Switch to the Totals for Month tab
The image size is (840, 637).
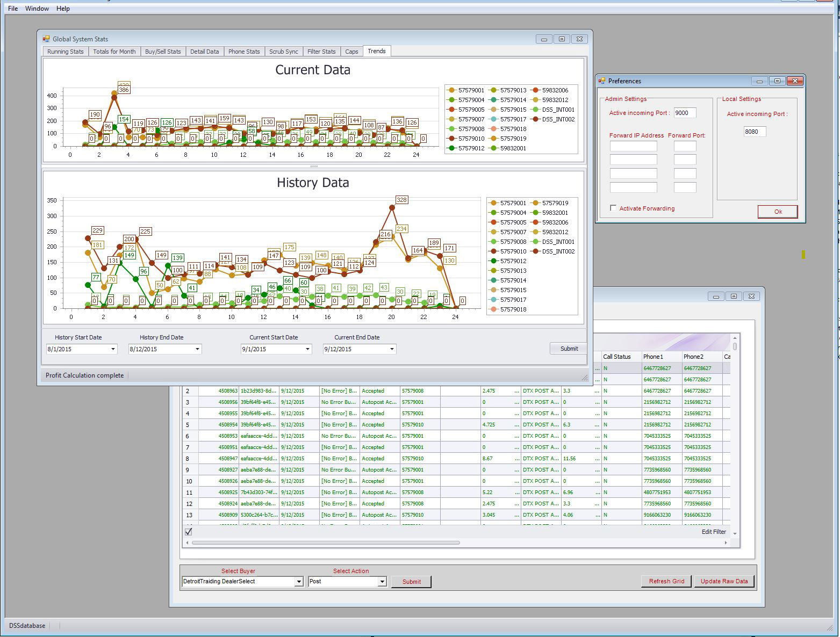114,52
